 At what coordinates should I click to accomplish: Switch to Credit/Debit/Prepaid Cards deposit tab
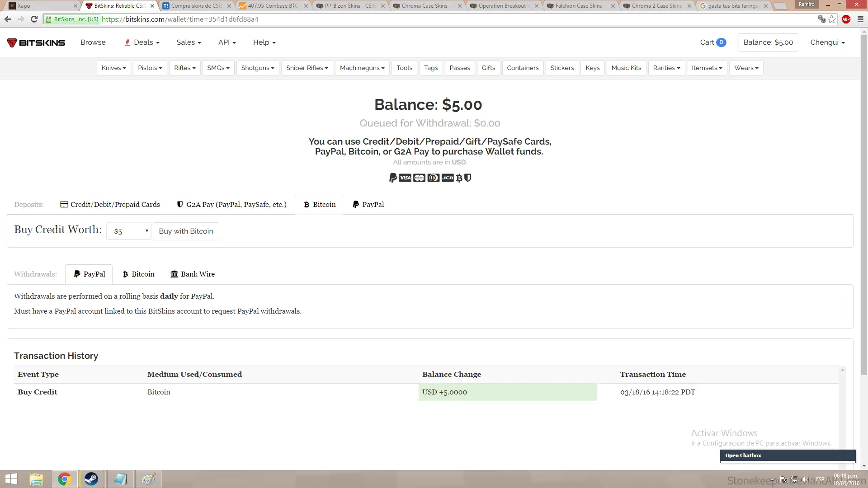point(110,205)
